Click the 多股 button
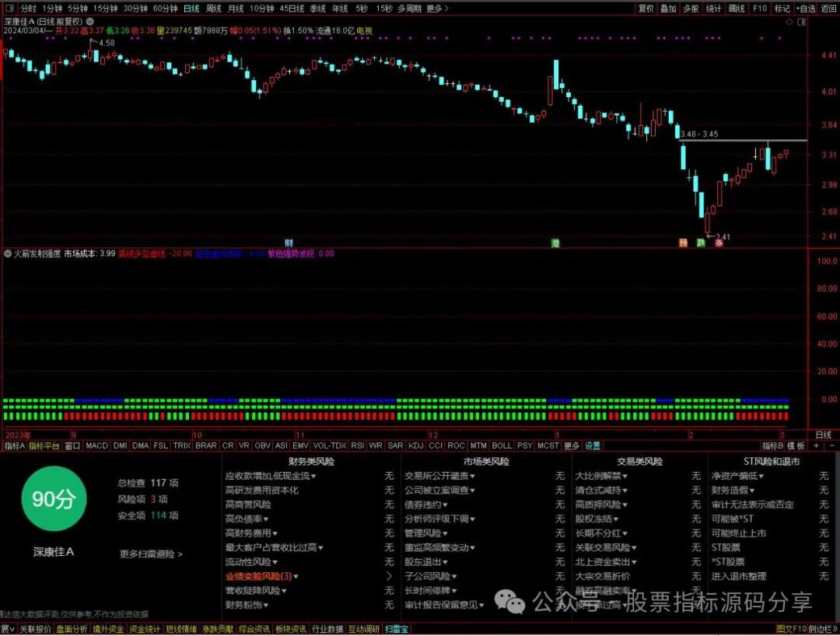Viewport: 840px width, 636px height. tap(691, 9)
